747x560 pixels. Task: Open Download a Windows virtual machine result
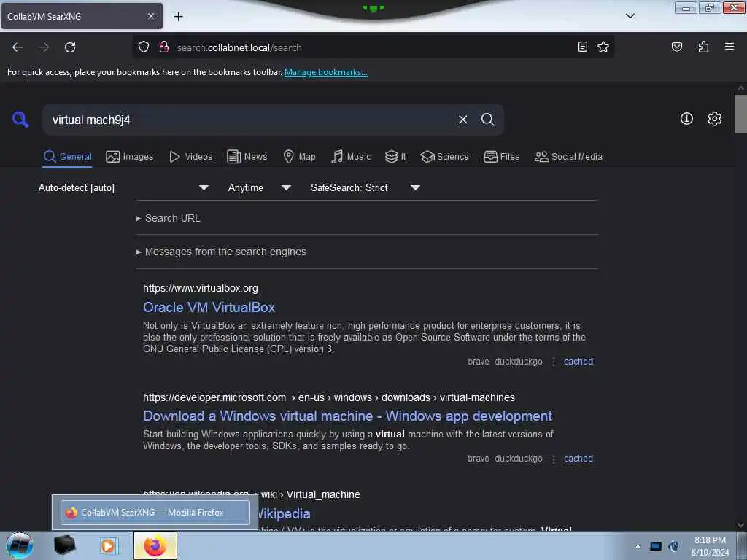click(347, 416)
